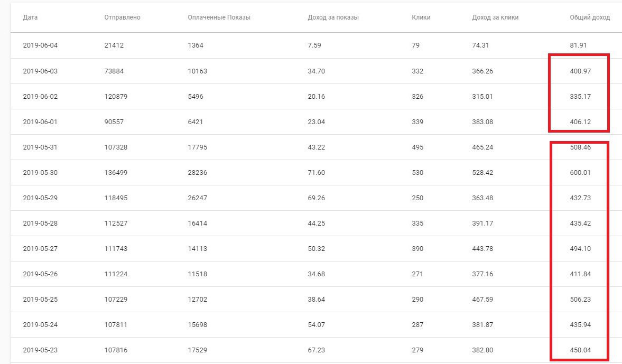Click sent count 136499

[116, 173]
